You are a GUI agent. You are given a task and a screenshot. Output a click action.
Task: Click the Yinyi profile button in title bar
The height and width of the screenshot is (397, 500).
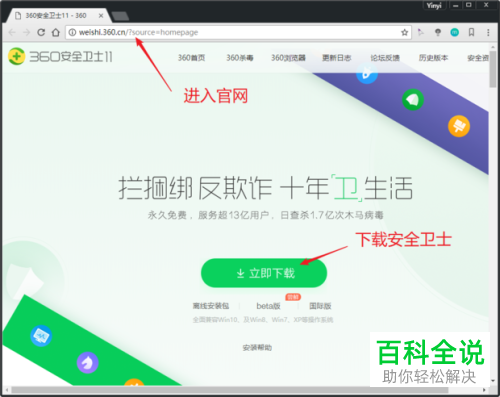(x=434, y=5)
